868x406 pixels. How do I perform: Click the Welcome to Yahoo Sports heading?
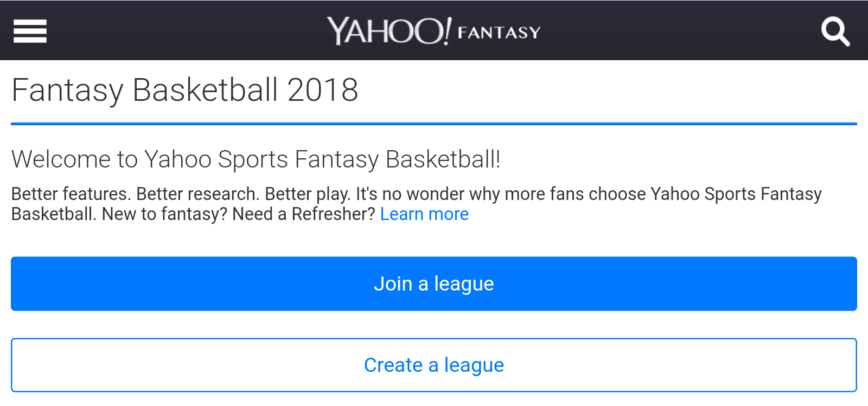[256, 159]
